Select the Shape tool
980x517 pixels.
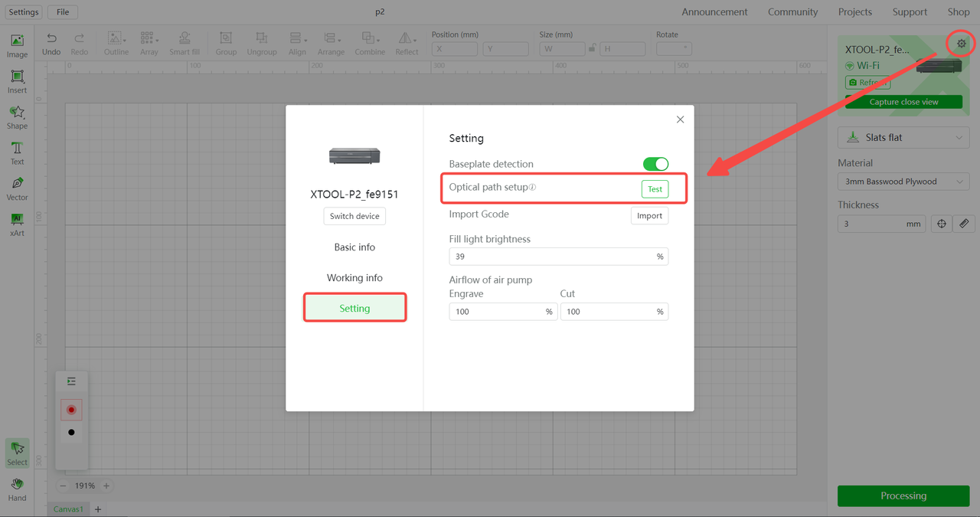click(x=17, y=117)
